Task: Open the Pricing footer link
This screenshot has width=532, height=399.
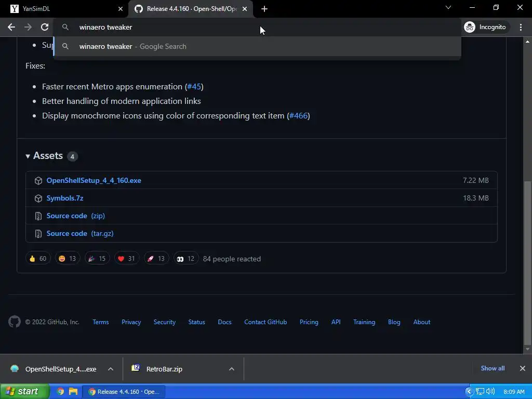Action: (309, 322)
